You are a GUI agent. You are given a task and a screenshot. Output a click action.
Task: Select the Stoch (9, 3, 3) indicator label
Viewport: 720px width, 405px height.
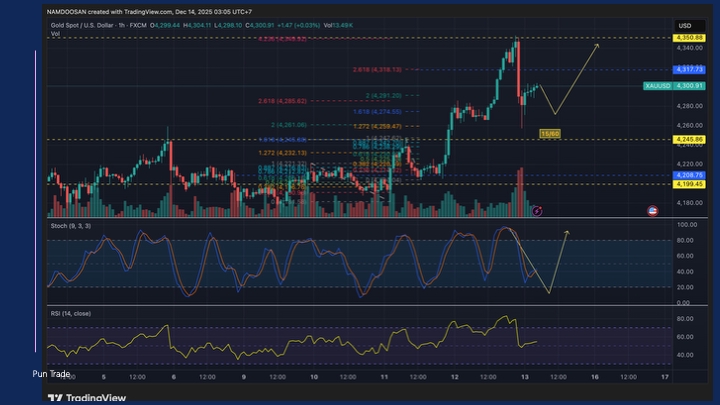click(x=72, y=226)
